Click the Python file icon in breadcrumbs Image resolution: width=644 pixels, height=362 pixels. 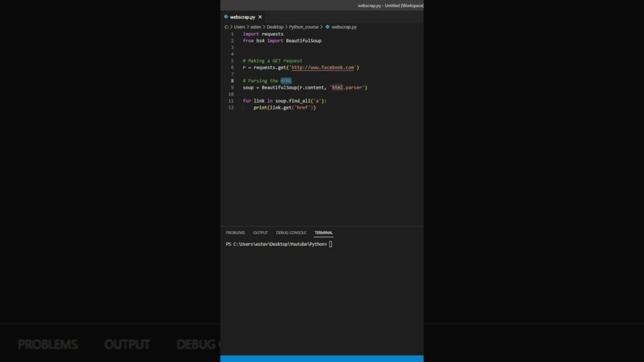(x=328, y=27)
